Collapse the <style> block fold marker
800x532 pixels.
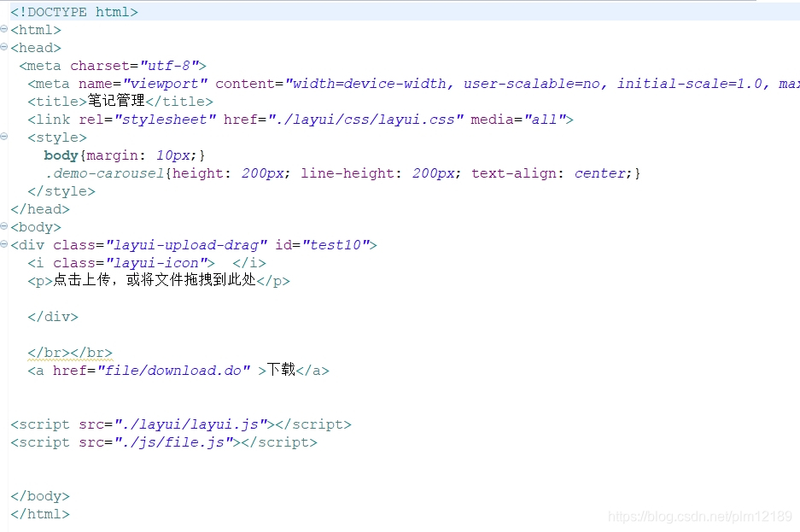click(x=4, y=137)
